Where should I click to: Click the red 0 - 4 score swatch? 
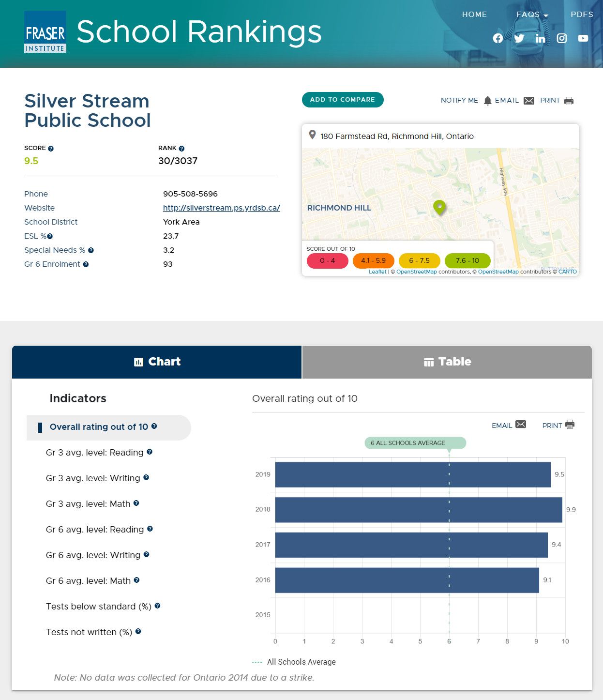coord(327,260)
